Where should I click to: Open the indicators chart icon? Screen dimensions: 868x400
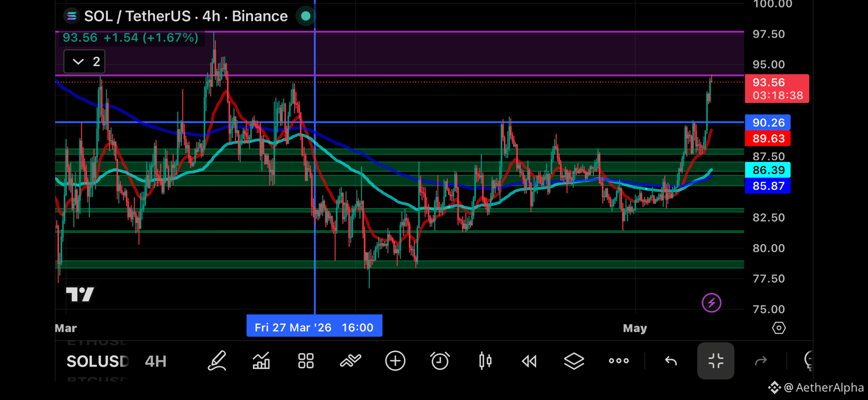pyautogui.click(x=261, y=361)
